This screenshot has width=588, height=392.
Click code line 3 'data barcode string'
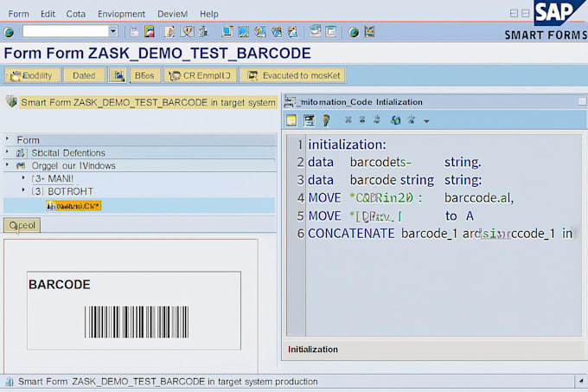[x=395, y=180]
